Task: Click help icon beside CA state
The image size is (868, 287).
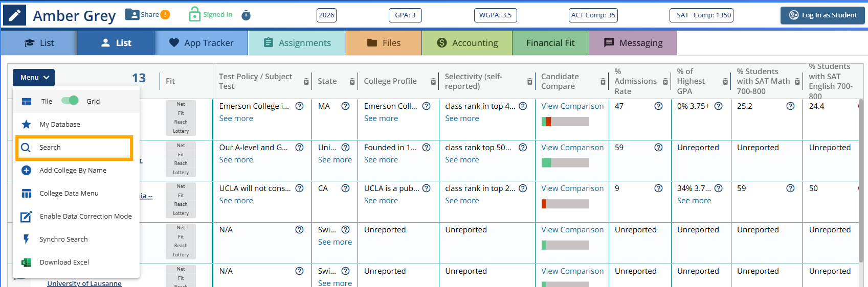Action: 346,188
